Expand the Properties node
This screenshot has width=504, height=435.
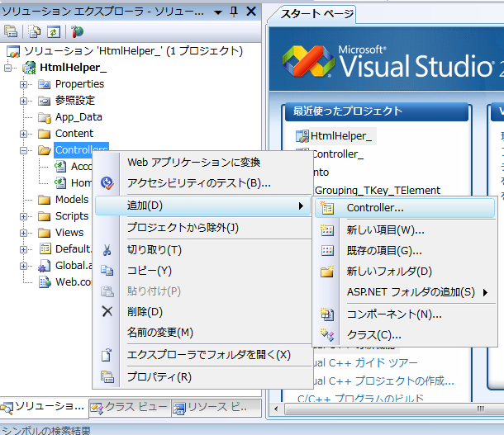tap(23, 84)
